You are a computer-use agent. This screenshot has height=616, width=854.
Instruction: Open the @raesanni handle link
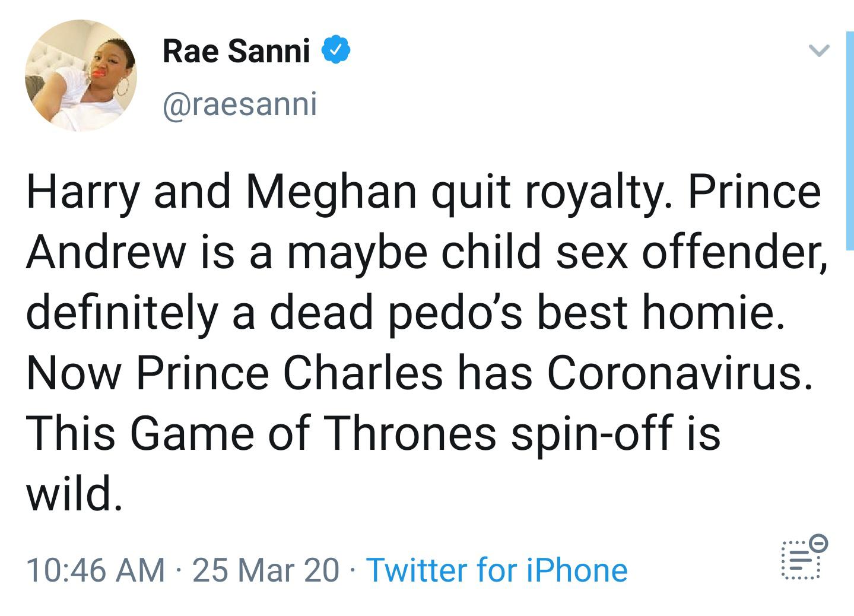coord(240,104)
